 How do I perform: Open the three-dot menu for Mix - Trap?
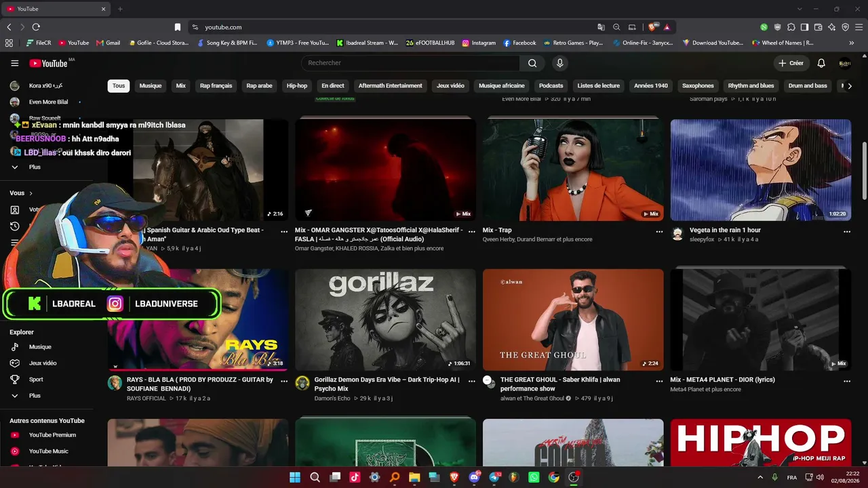coord(659,231)
